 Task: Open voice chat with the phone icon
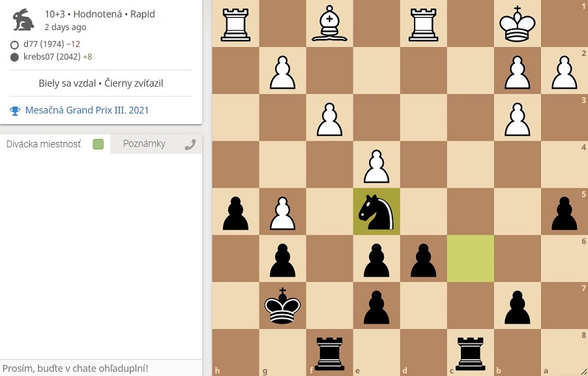[190, 144]
